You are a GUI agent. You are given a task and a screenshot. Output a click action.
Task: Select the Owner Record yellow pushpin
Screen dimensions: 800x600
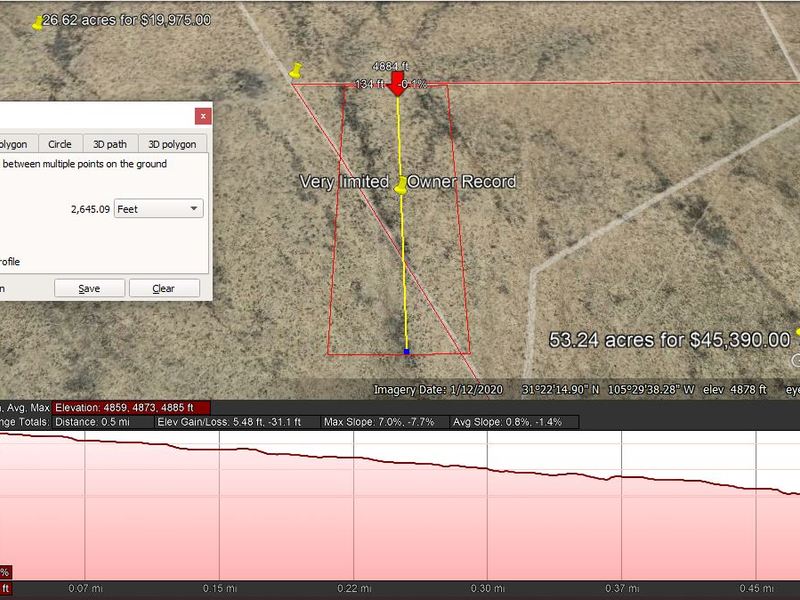400,183
